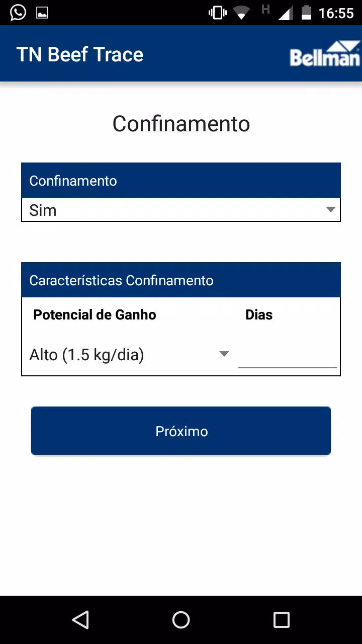This screenshot has height=644, width=362.
Task: Tap the Confinamento blue section header
Action: (x=181, y=181)
